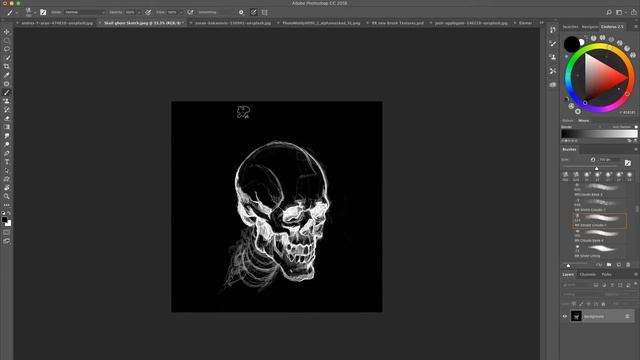Viewport: 640px width, 360px height.
Task: Toggle Quick Mask mode
Action: [x=7, y=233]
